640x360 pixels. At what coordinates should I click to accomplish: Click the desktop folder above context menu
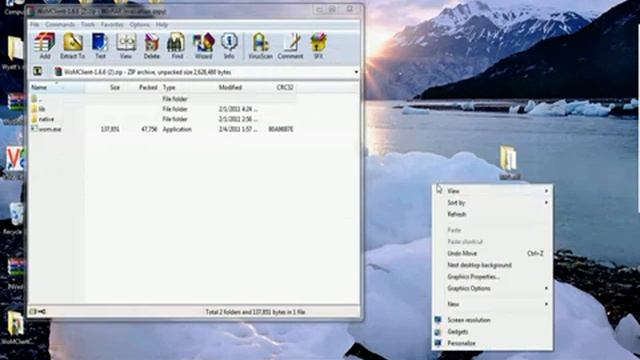(509, 162)
